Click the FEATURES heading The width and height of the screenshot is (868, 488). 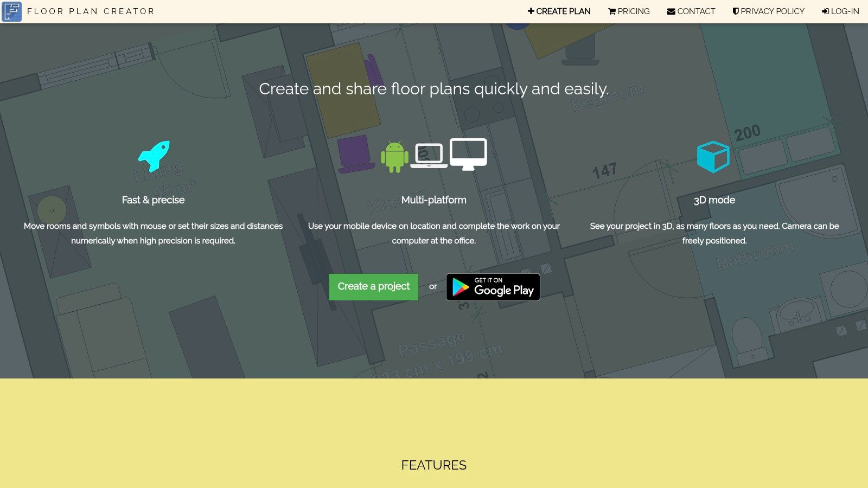[x=433, y=465]
